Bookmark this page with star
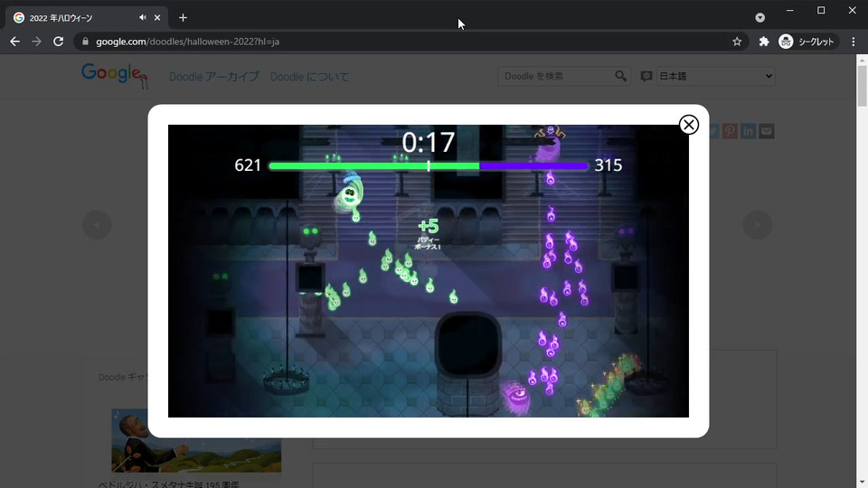This screenshot has width=868, height=488. click(737, 42)
